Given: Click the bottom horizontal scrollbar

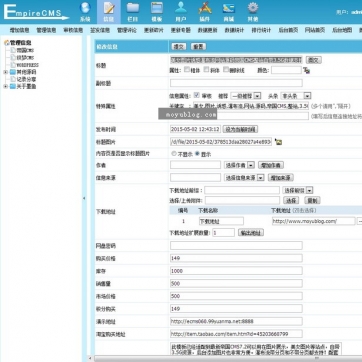Looking at the screenshot, I should [x=227, y=358].
